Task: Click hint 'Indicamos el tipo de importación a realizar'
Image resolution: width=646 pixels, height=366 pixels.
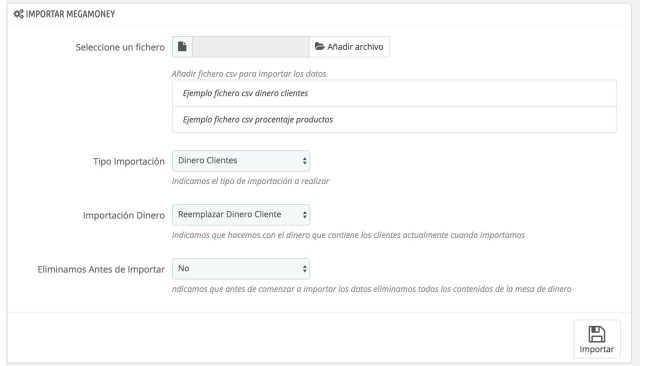Action: [250, 181]
